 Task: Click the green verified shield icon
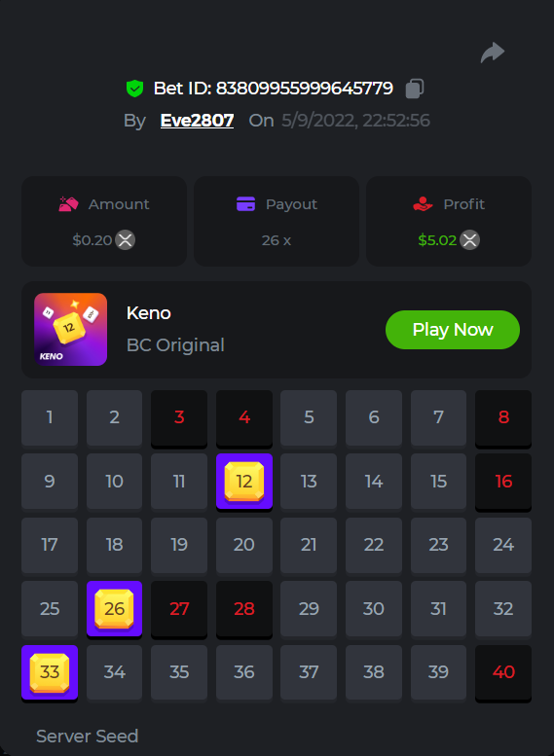[x=134, y=89]
